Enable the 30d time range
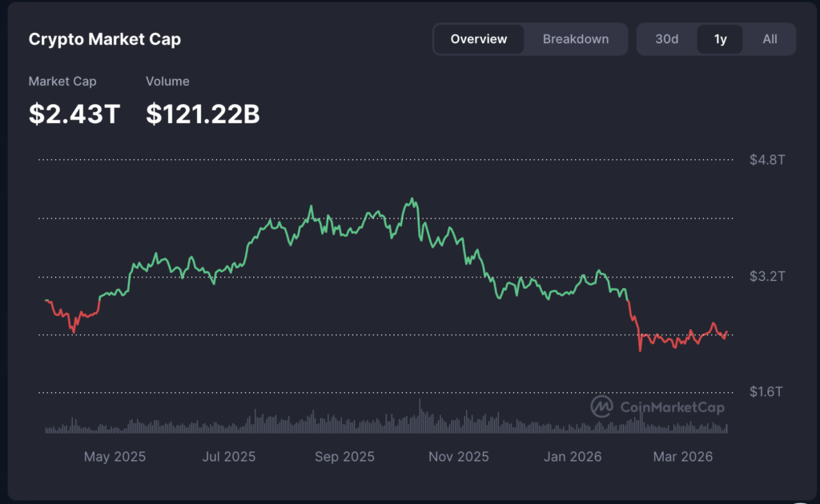 point(666,38)
